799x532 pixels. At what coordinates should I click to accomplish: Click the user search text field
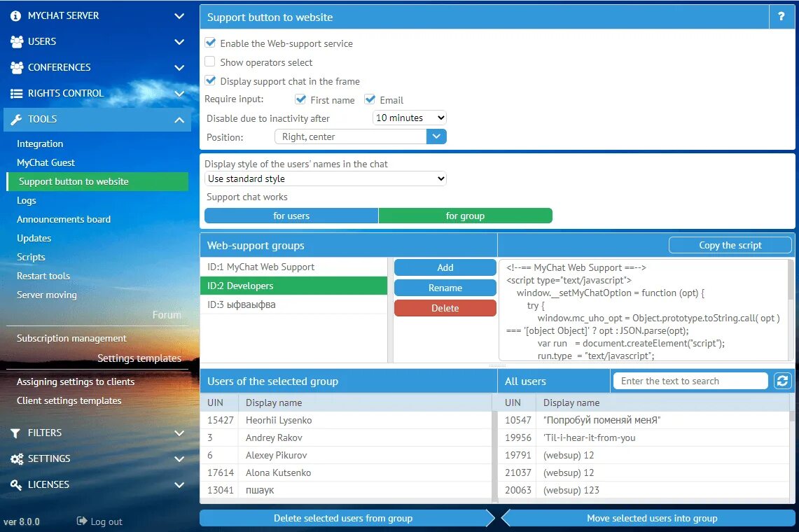click(x=690, y=381)
